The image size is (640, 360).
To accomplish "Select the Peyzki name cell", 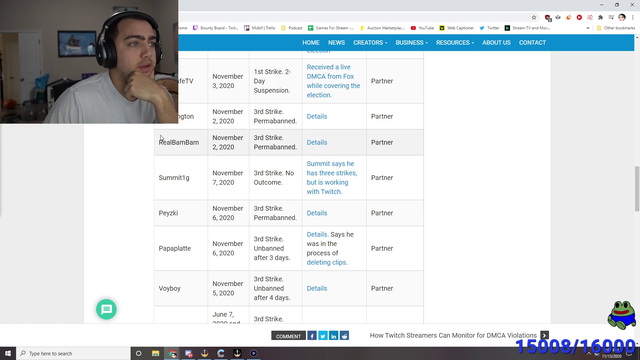I will [181, 213].
